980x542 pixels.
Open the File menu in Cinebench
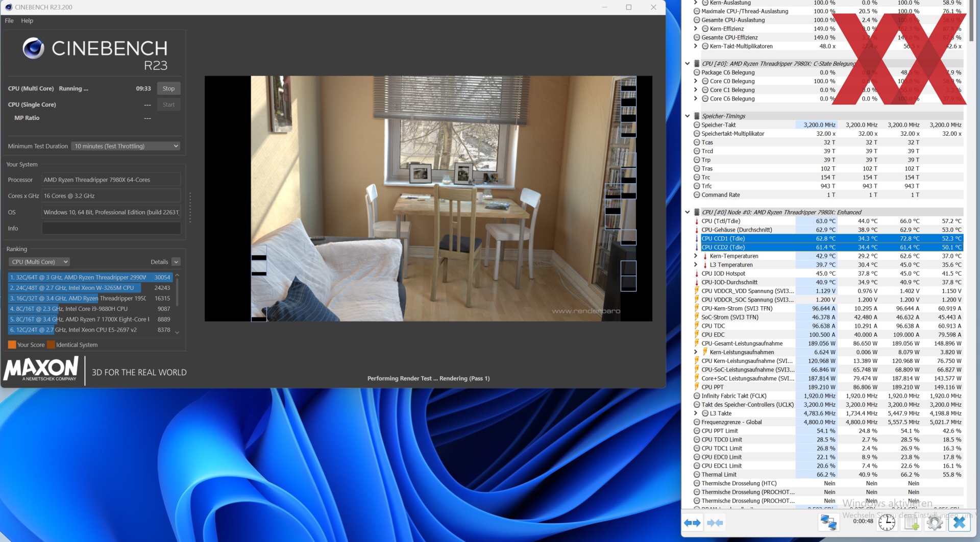pyautogui.click(x=9, y=21)
